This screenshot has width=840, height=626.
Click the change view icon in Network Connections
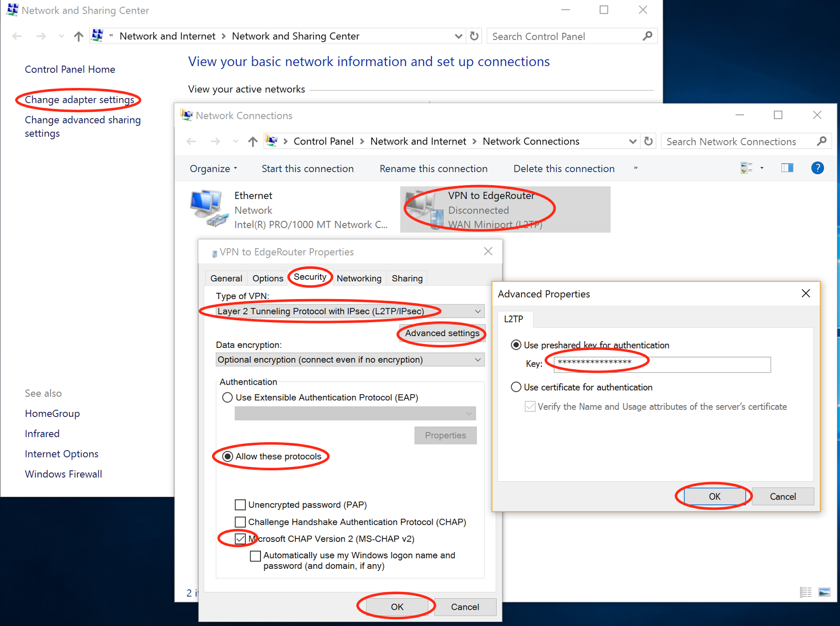[x=747, y=168]
